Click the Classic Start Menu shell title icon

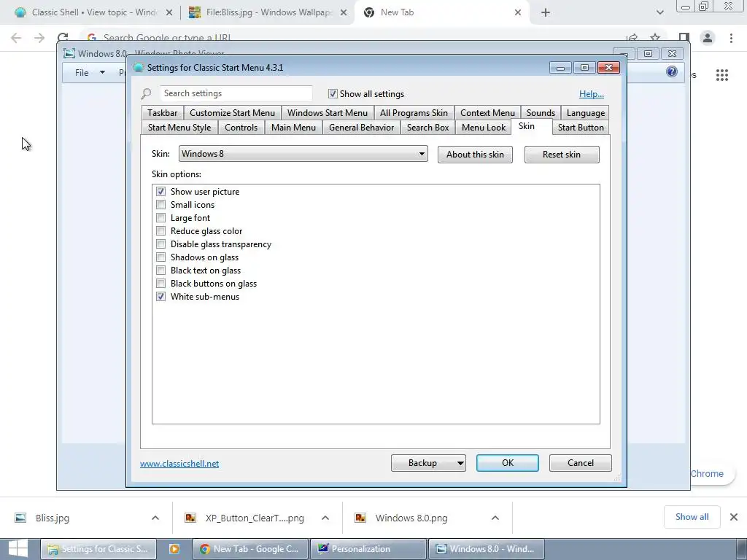138,68
